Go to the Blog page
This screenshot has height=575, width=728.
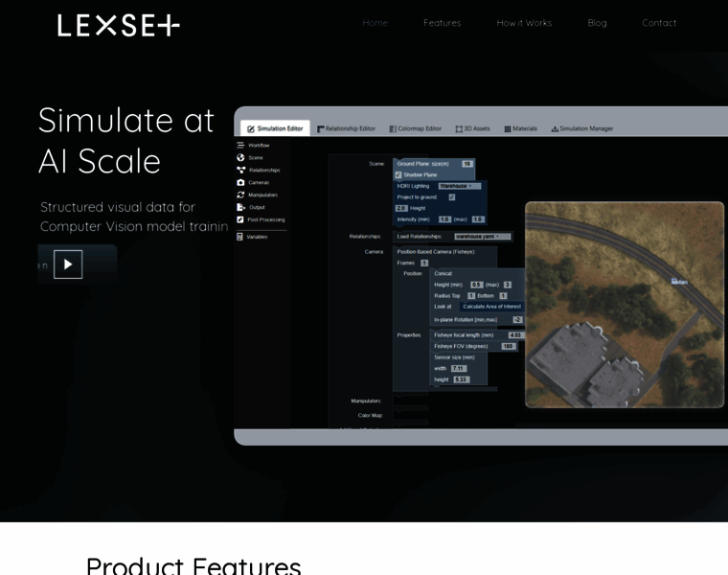(597, 23)
